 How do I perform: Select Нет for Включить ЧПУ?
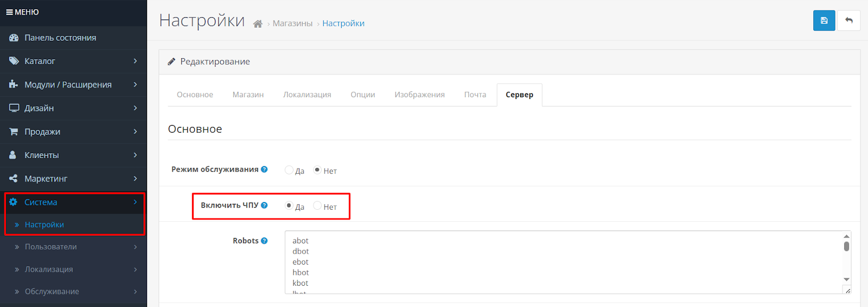tap(317, 206)
